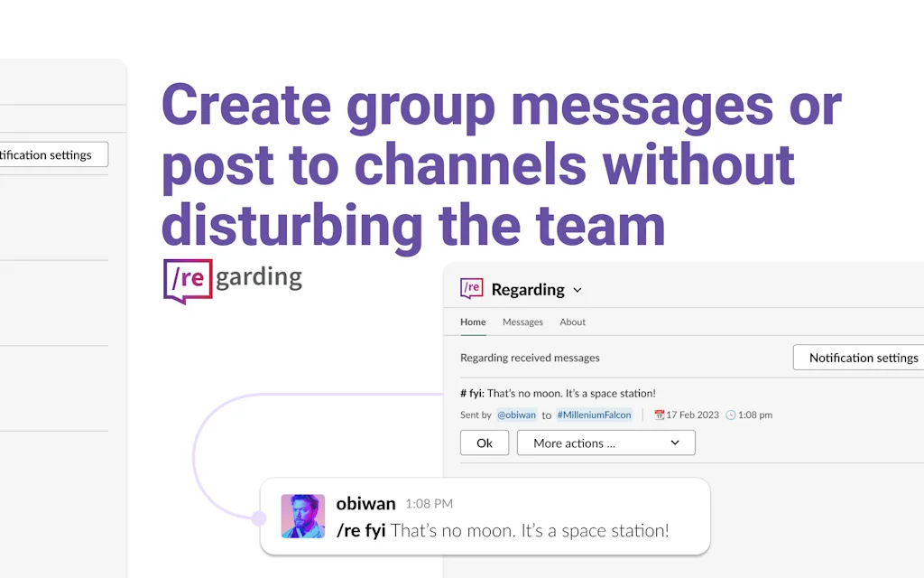Viewport: 924px width, 578px height.
Task: Click the clock icon beside 1:08 pm
Action: pos(731,415)
